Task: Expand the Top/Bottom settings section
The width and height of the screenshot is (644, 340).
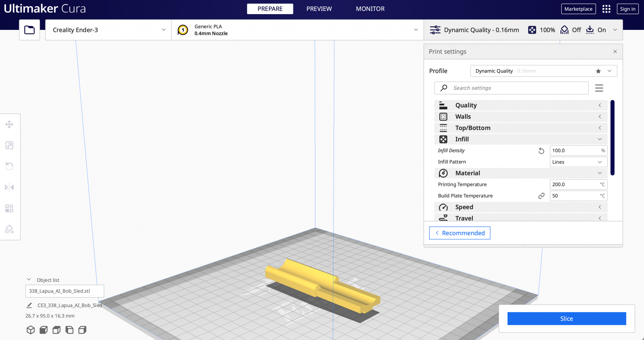Action: tap(521, 128)
